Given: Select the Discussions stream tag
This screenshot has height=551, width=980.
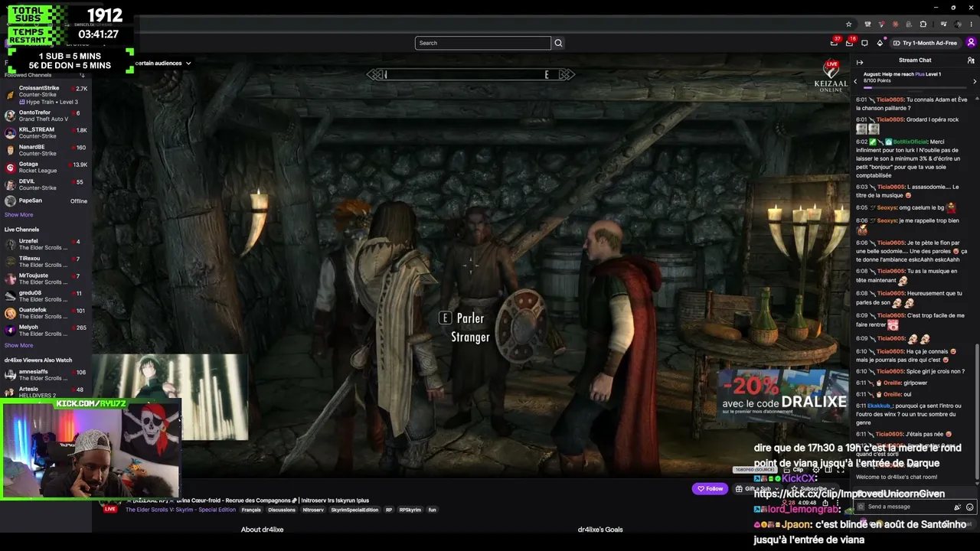Looking at the screenshot, I should pyautogui.click(x=282, y=510).
